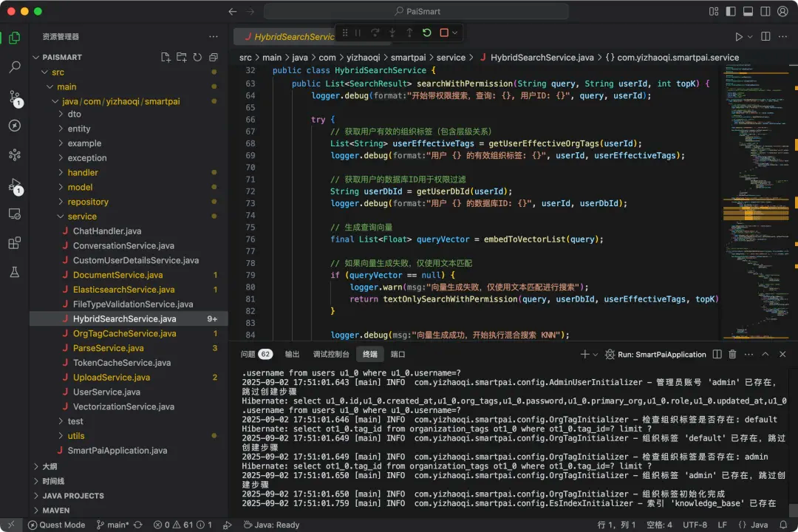Collapse the service folder
The width and height of the screenshot is (798, 532).
81,216
